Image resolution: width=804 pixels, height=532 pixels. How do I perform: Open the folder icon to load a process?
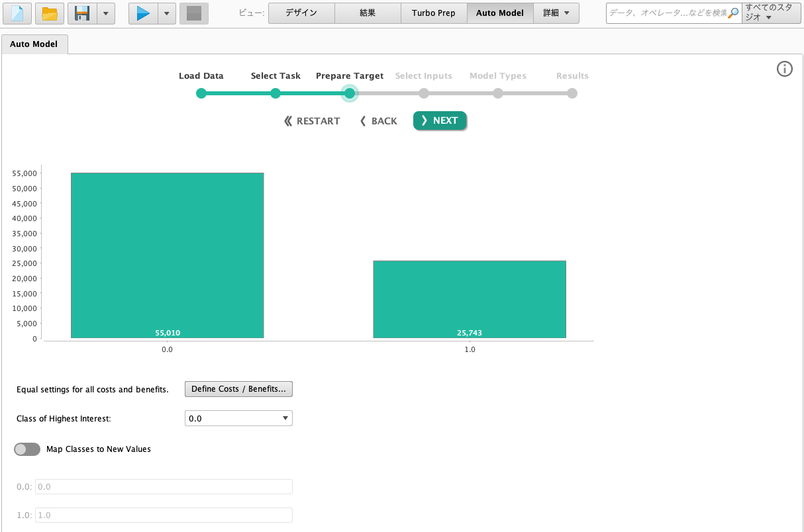point(50,13)
